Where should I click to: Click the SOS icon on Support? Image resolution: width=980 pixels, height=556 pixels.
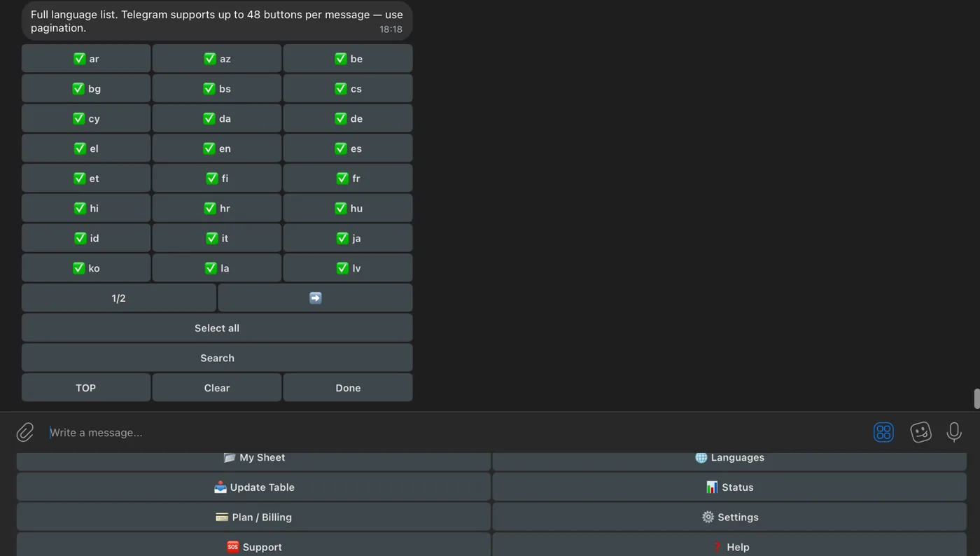pos(232,547)
